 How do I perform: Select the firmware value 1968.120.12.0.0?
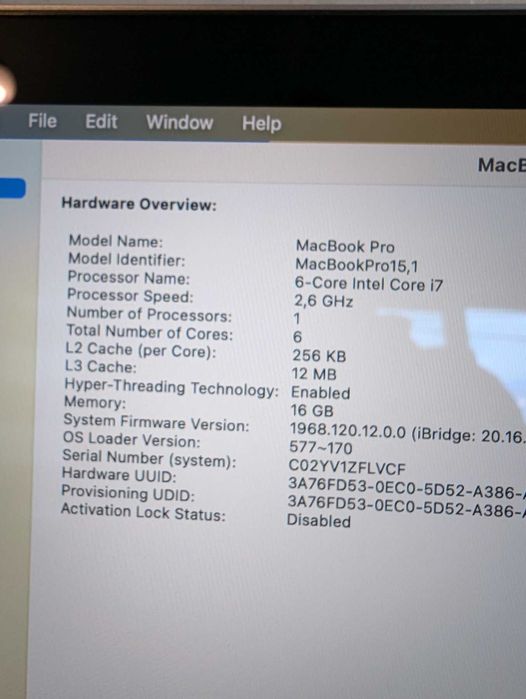348,432
